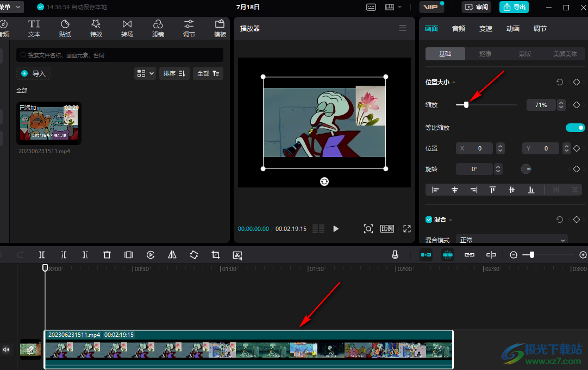
Task: Open the media view mode dropdown
Action: pyautogui.click(x=145, y=73)
